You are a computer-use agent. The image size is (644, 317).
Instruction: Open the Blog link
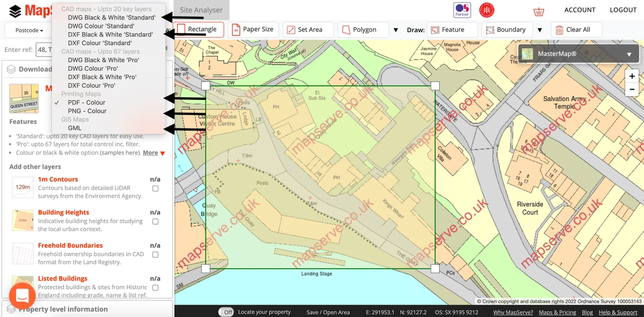tap(588, 312)
